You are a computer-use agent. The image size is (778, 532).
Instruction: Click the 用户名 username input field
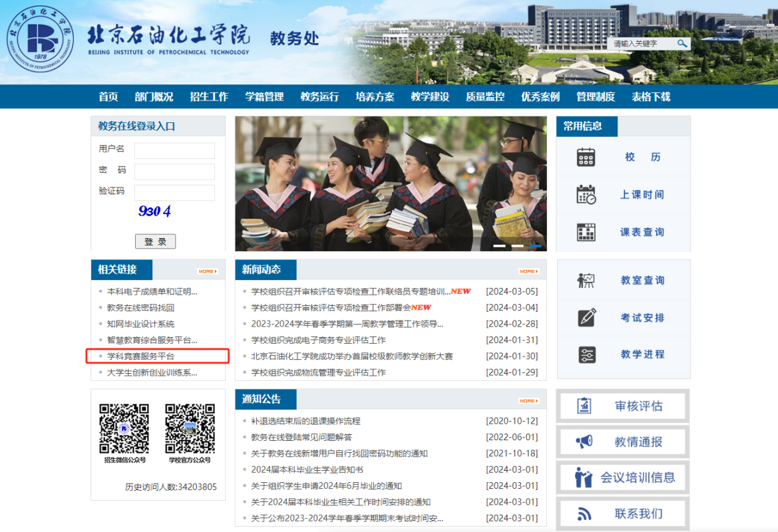[174, 151]
